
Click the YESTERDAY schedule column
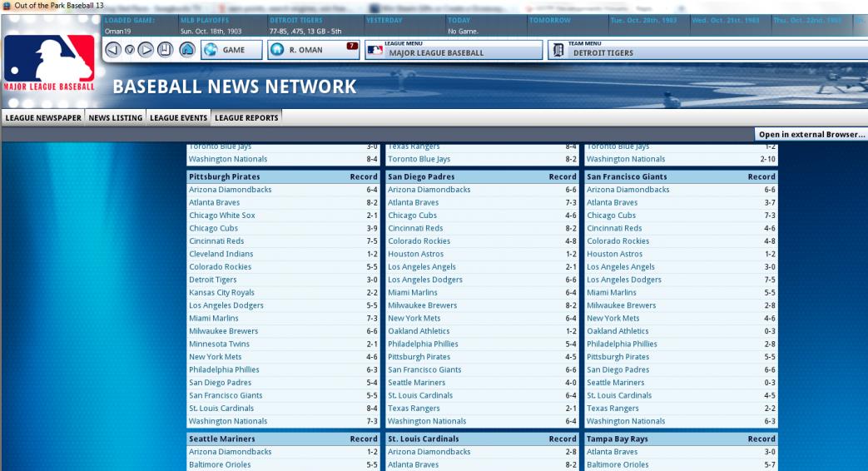(404, 26)
